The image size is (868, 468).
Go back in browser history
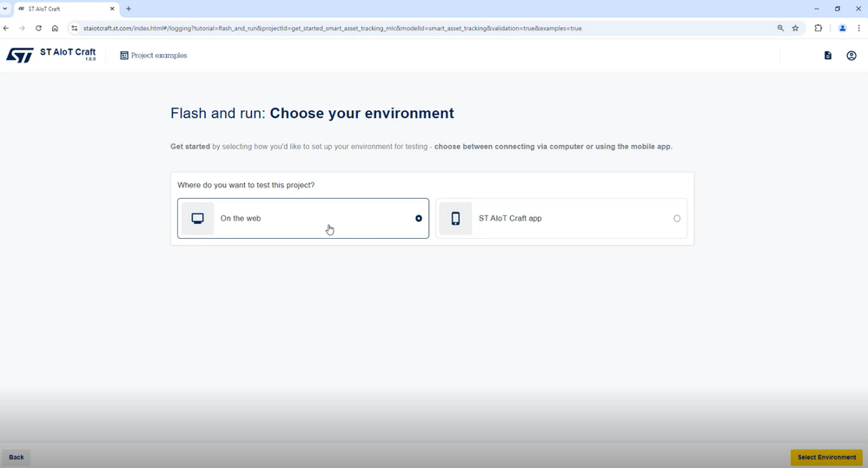[x=6, y=28]
